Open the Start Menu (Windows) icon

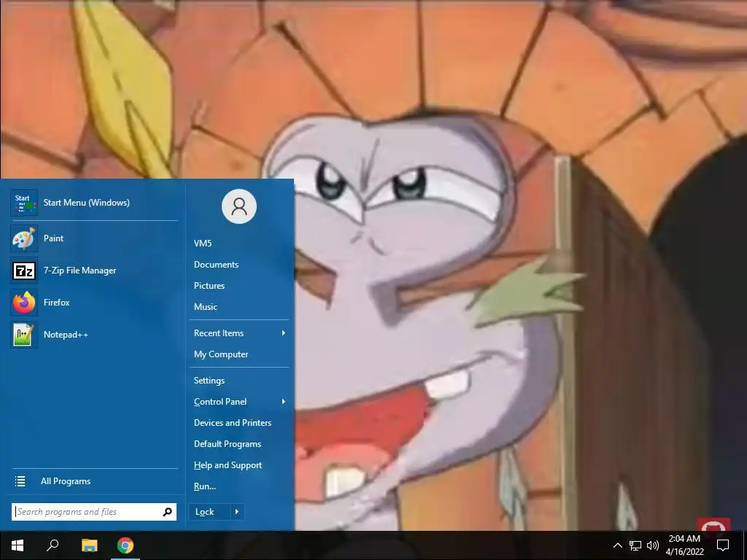[x=24, y=203]
